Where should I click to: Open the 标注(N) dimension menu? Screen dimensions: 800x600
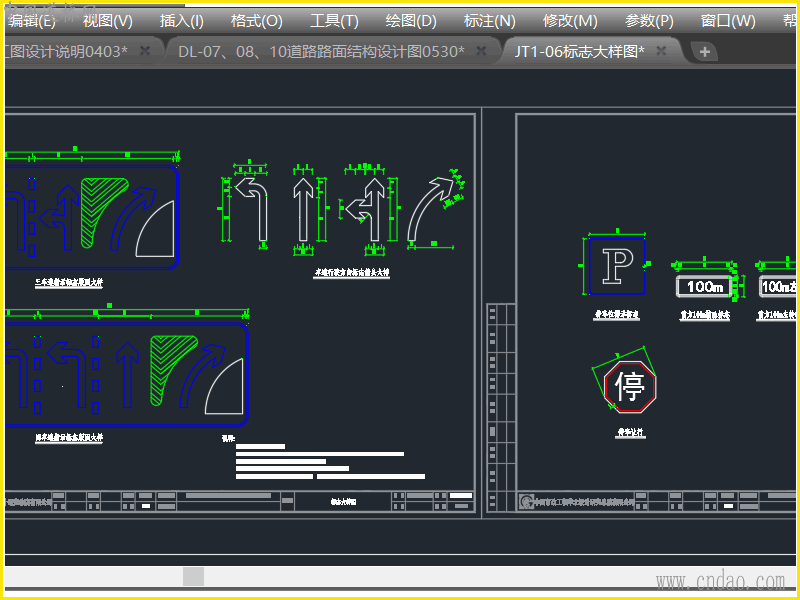tap(489, 21)
